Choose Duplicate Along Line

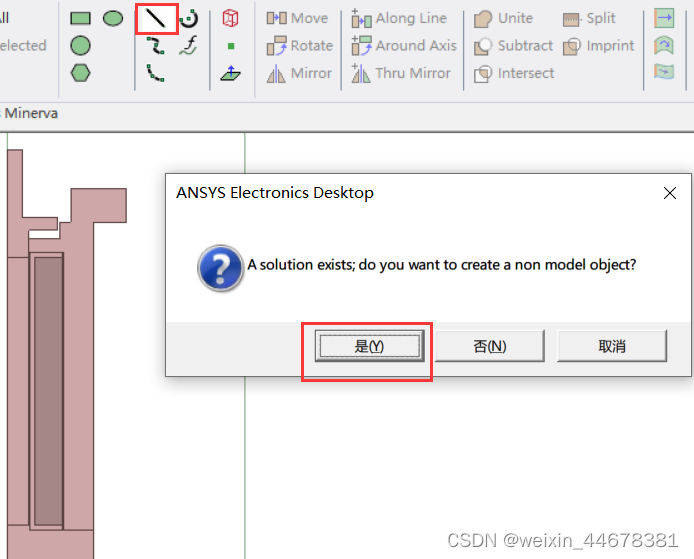point(399,18)
